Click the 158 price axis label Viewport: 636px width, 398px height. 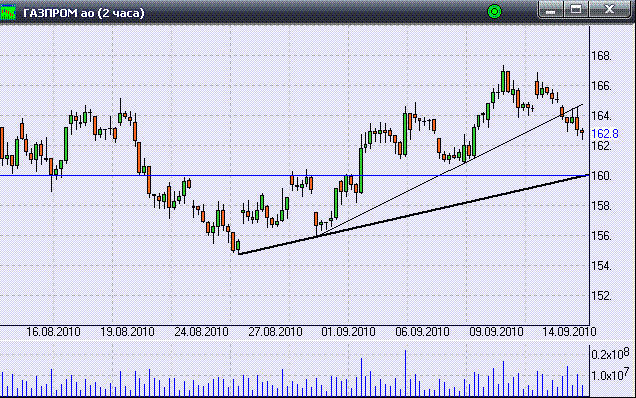pos(601,206)
